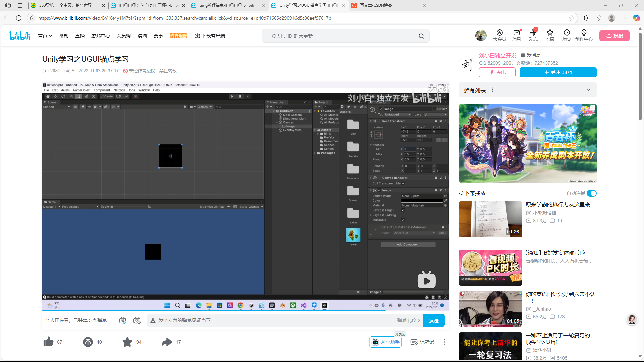Insert a coin for the video
The image size is (644, 362).
coord(88,342)
